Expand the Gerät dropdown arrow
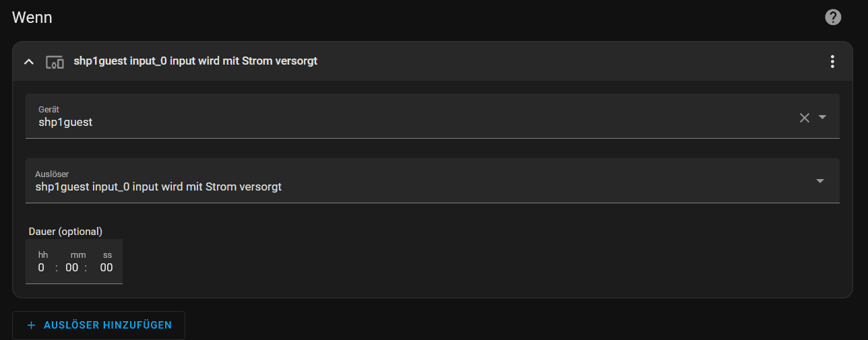 pos(822,117)
